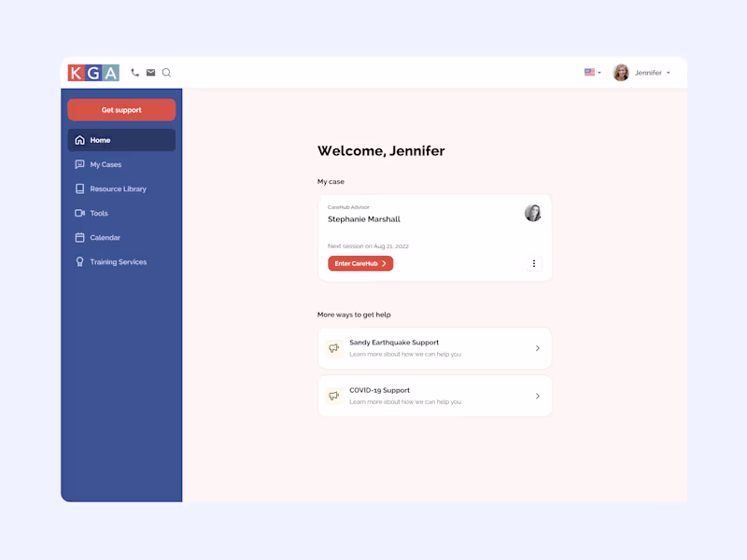Select the phone icon in the top bar

pos(134,72)
